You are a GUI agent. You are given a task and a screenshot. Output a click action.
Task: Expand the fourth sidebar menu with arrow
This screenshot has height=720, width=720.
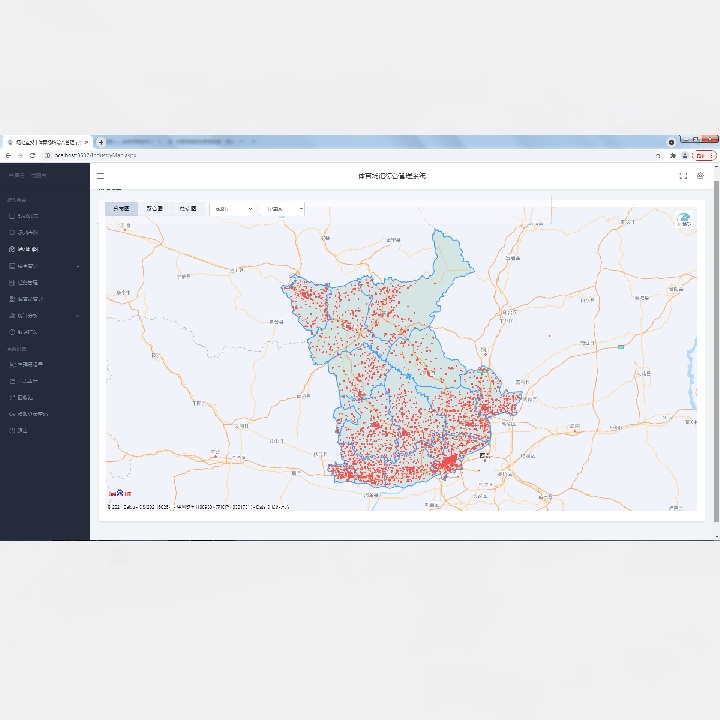click(45, 266)
